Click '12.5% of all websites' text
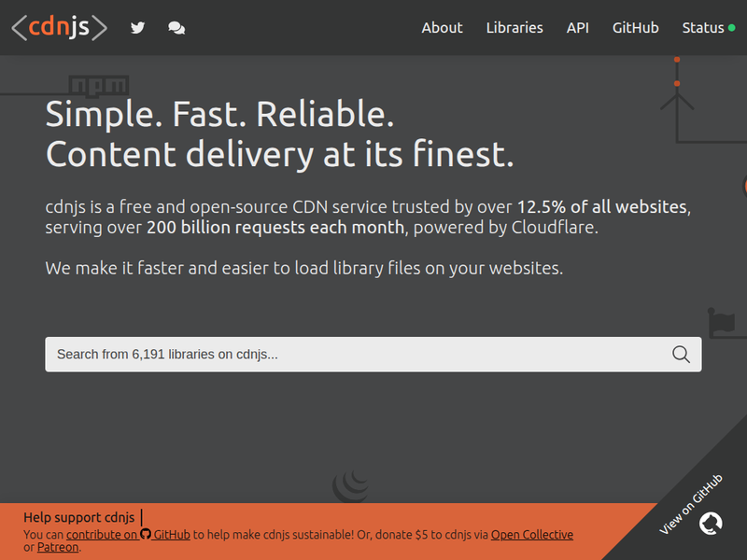 pos(601,206)
